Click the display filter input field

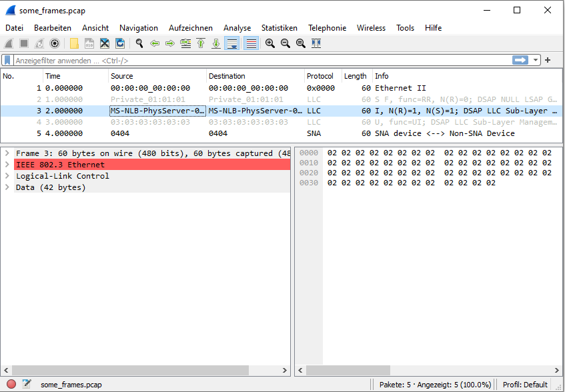click(262, 61)
